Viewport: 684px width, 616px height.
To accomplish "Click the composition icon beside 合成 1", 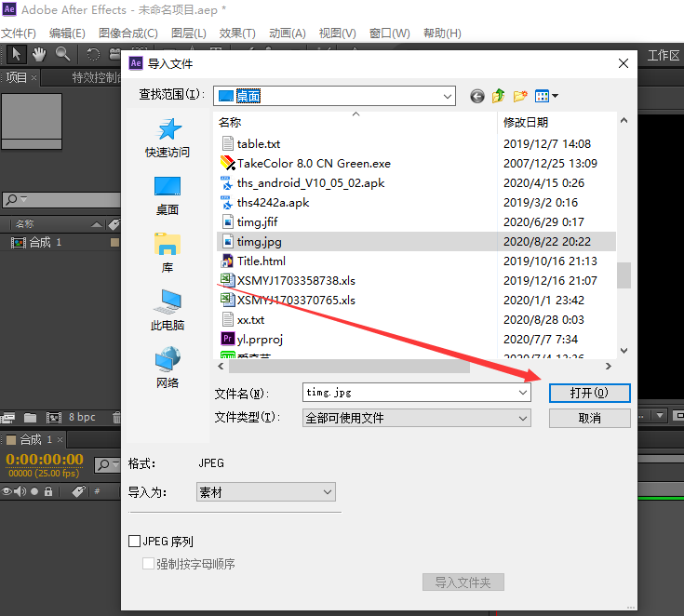I will [18, 242].
